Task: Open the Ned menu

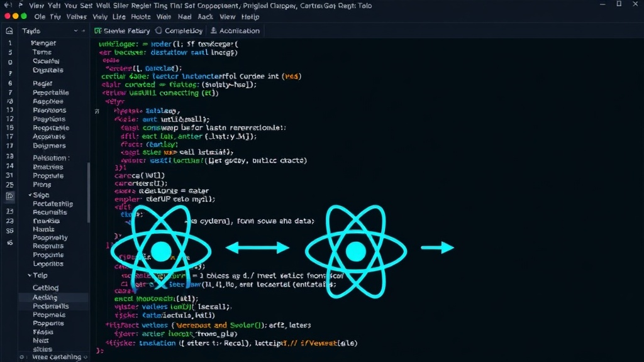Action: click(184, 17)
